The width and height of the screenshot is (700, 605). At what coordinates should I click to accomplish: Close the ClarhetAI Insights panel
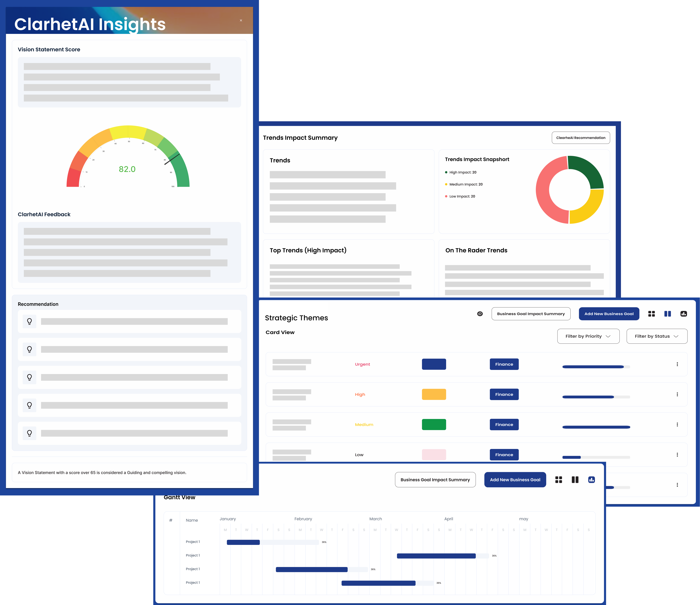241,20
